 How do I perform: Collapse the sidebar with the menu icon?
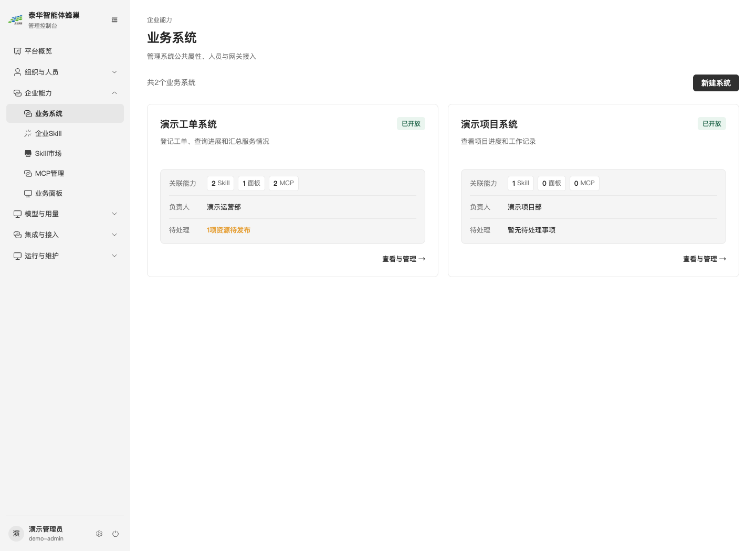point(114,20)
